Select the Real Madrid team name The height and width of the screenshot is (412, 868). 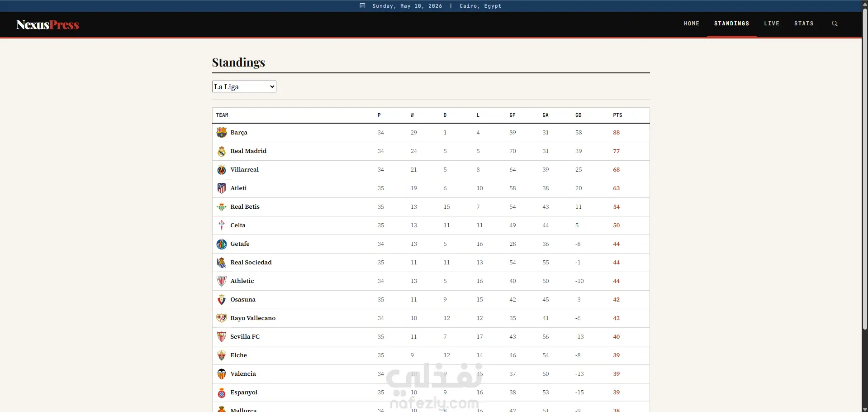tap(248, 151)
